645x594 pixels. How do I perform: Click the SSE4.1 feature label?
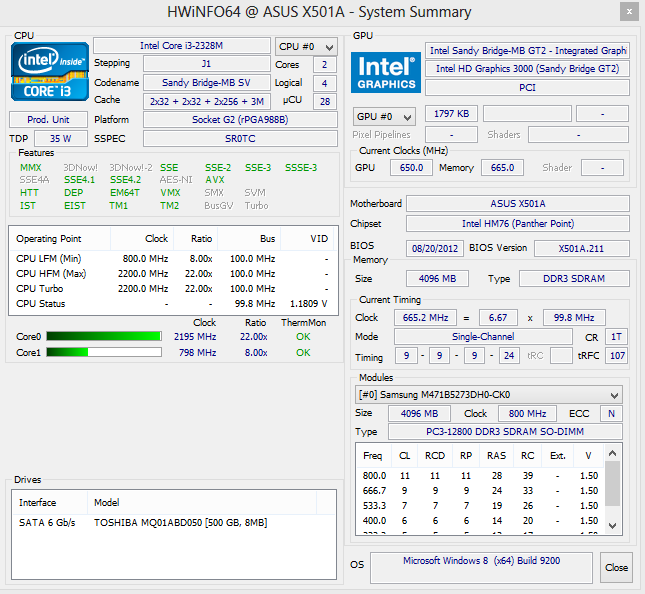coord(79,180)
